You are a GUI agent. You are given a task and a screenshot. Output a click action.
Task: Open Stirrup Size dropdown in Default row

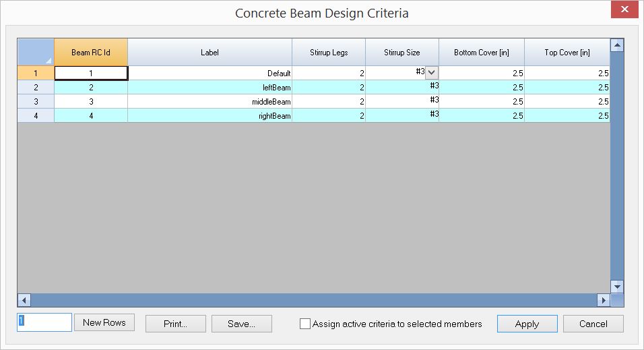[431, 73]
